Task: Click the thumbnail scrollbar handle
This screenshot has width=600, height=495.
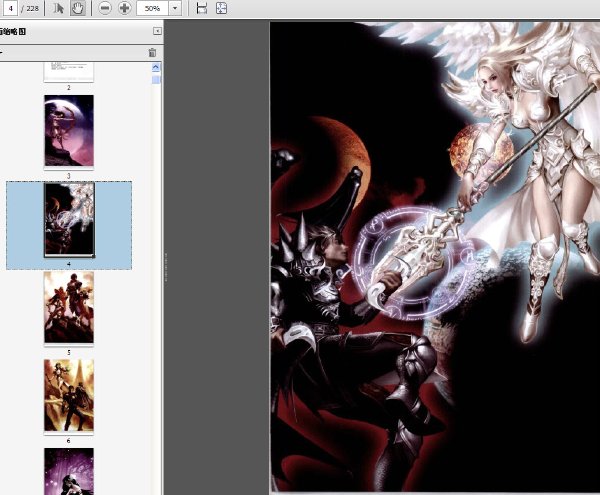Action: coord(156,80)
